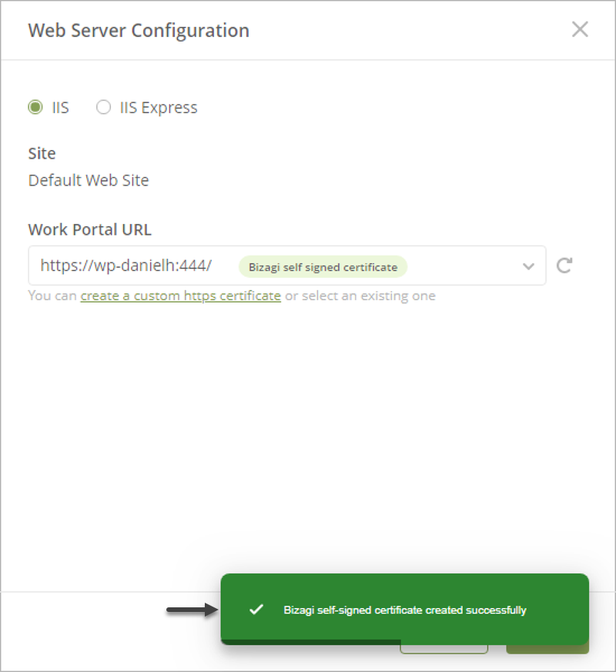616x672 pixels.
Task: Refresh the Work Portal URL list
Action: [564, 266]
